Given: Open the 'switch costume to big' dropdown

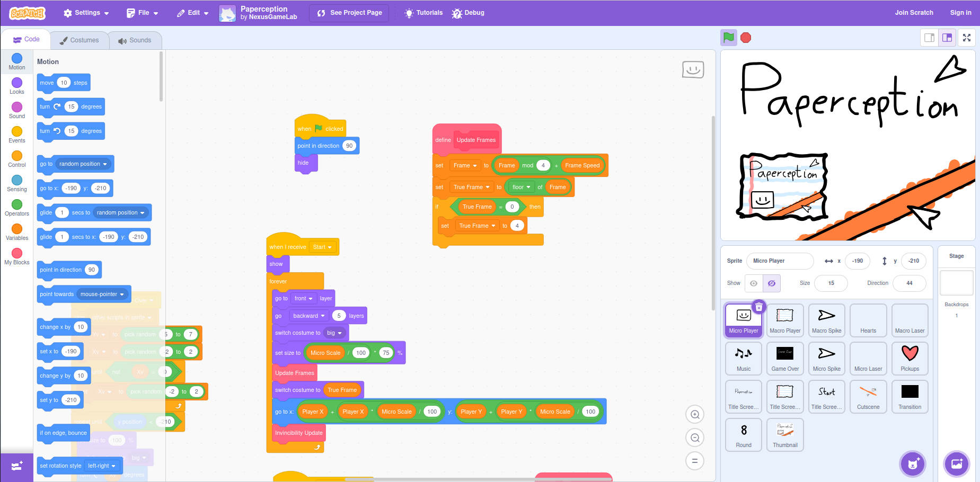Looking at the screenshot, I should coord(334,333).
